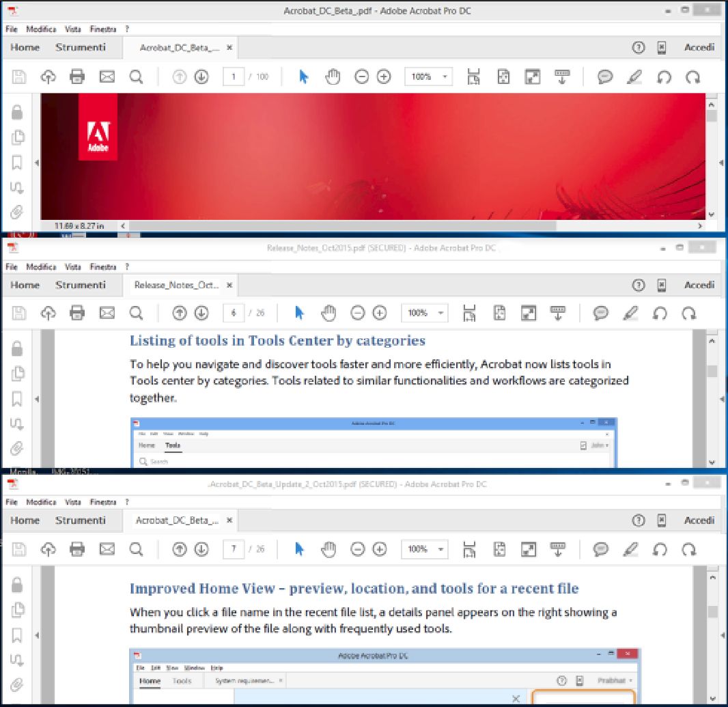Select highlight pen tool in top window
The width and height of the screenshot is (728, 707).
[634, 77]
